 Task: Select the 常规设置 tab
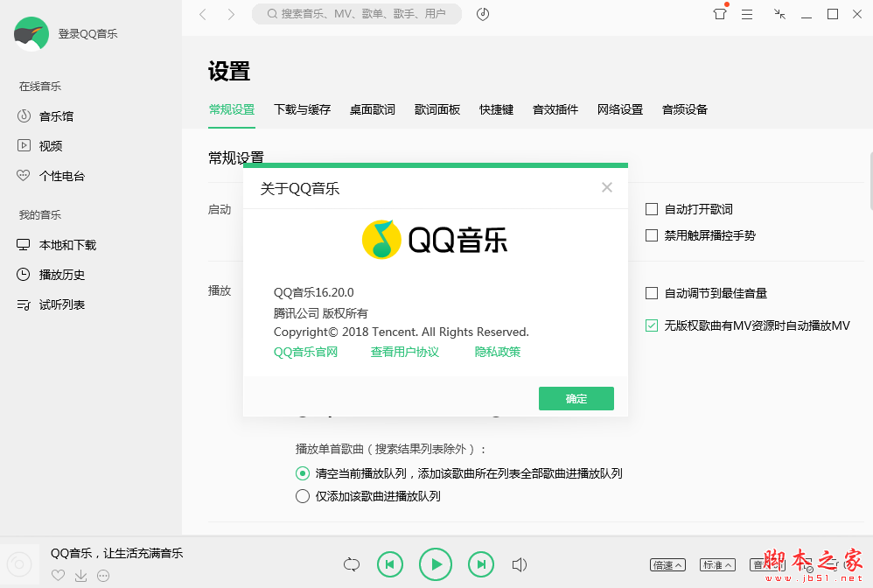232,109
